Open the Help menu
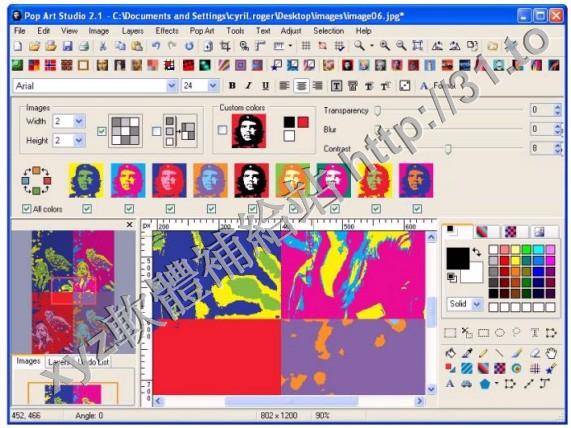Image resolution: width=571 pixels, height=428 pixels. pos(363,31)
